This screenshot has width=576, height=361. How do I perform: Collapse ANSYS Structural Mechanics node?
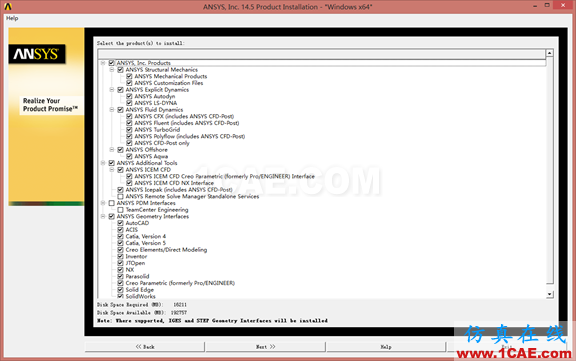pos(112,69)
